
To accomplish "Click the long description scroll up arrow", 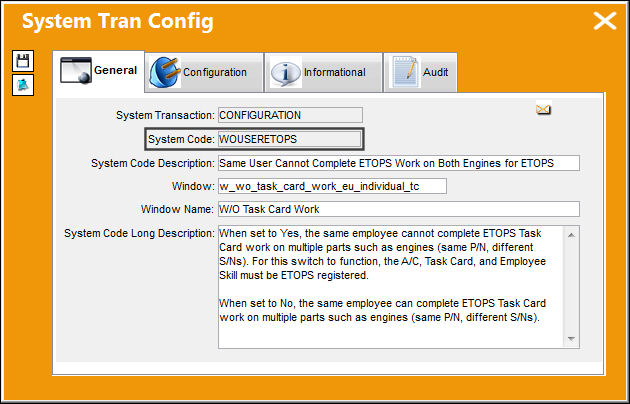I will [x=571, y=235].
